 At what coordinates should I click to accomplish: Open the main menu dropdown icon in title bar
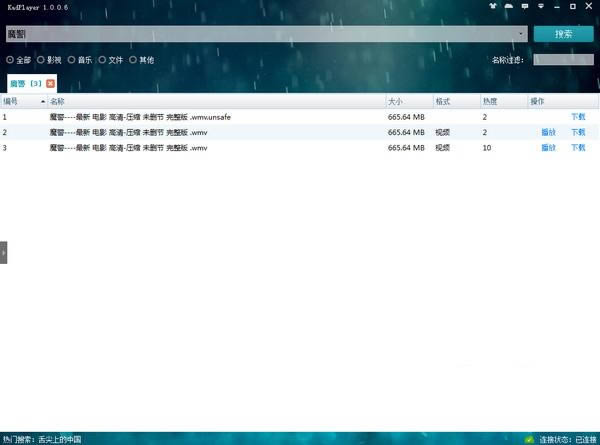542,7
